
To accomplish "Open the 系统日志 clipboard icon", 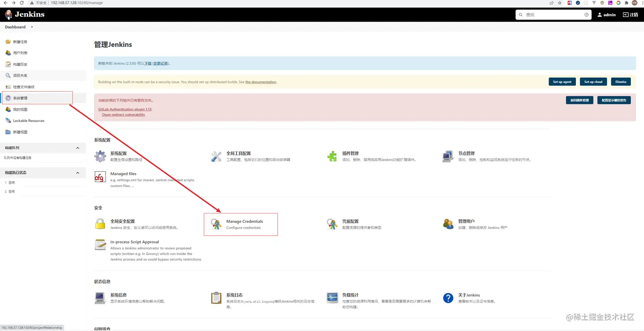I will point(216,298).
